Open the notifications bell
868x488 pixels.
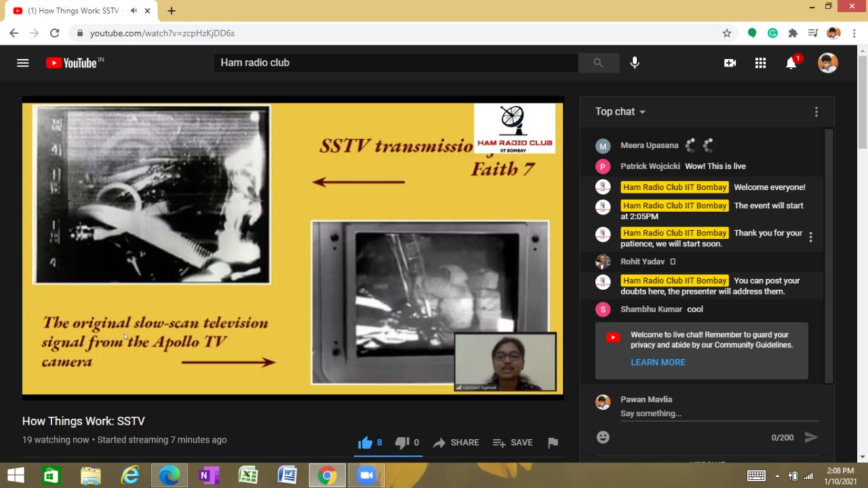pos(791,63)
